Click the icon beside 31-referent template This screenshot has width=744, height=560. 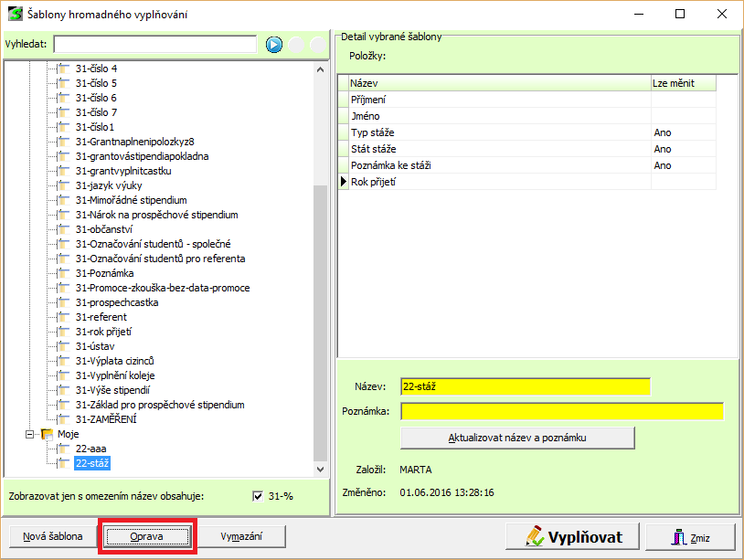pyautogui.click(x=63, y=317)
